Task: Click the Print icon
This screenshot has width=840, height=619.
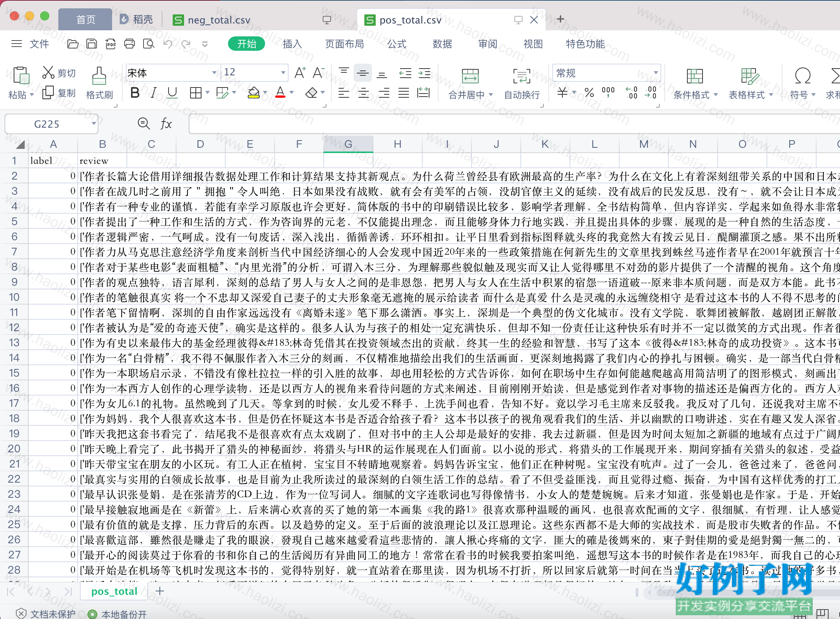Action: tap(130, 44)
